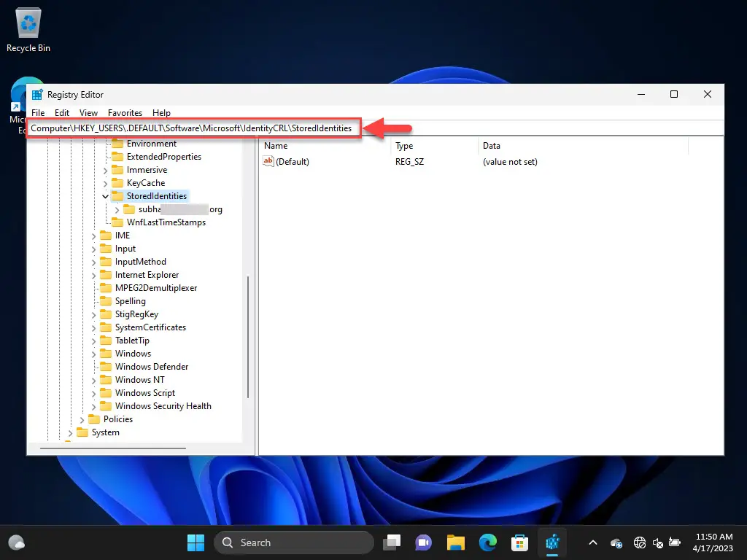This screenshot has width=747, height=560.
Task: Open the Help menu
Action: [161, 113]
